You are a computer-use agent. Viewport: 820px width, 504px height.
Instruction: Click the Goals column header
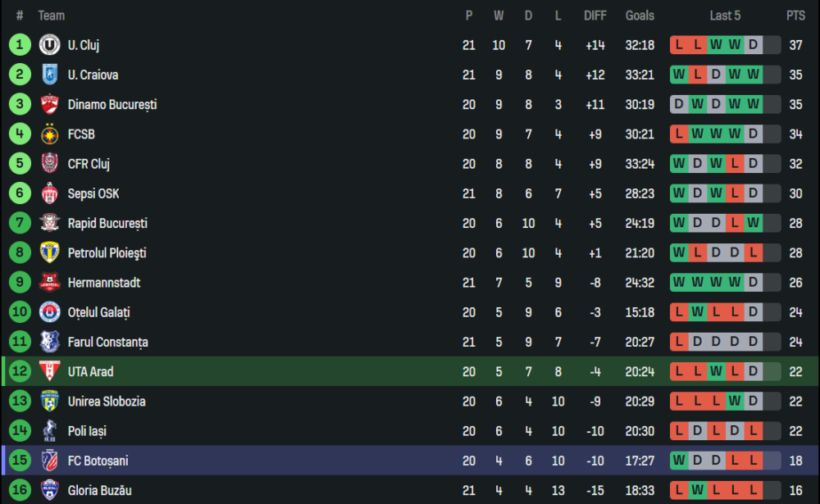click(640, 16)
